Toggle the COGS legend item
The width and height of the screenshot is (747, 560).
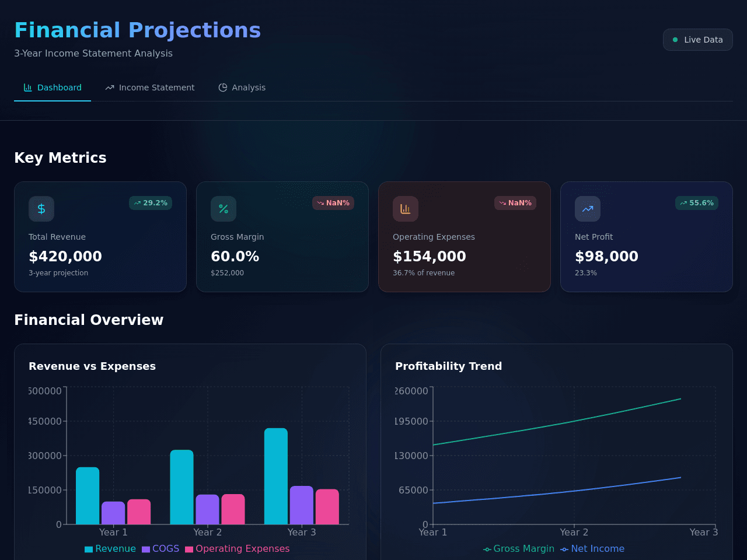(160, 549)
